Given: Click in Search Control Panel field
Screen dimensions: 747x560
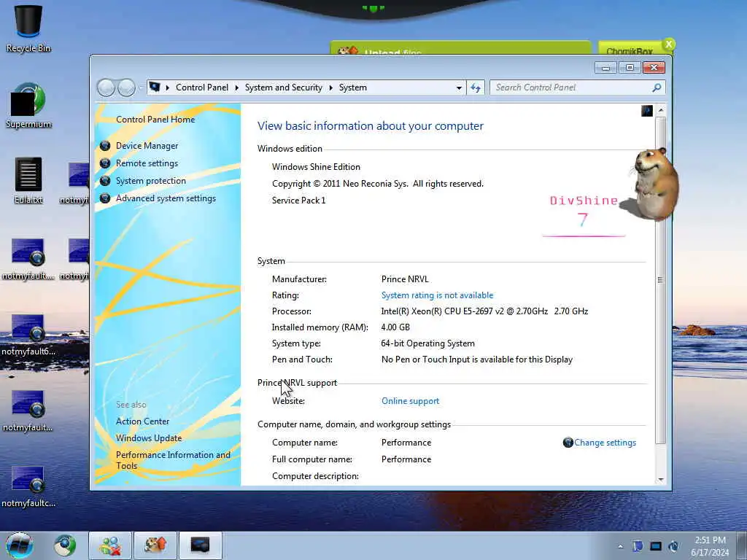Looking at the screenshot, I should (572, 87).
